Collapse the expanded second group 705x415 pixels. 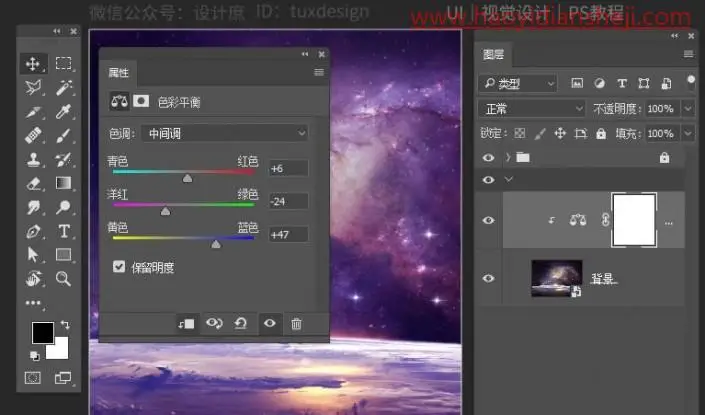pos(509,179)
